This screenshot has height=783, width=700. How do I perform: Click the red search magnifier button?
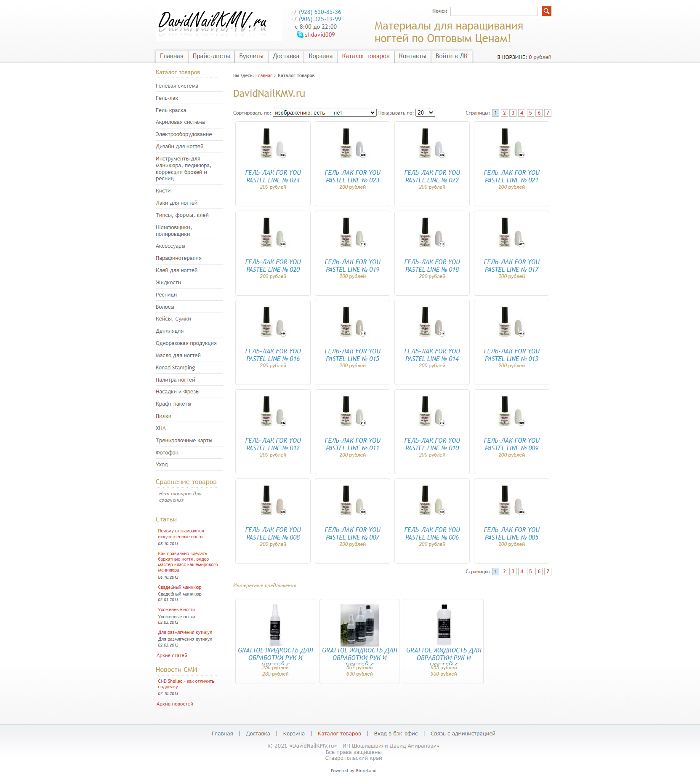[546, 11]
